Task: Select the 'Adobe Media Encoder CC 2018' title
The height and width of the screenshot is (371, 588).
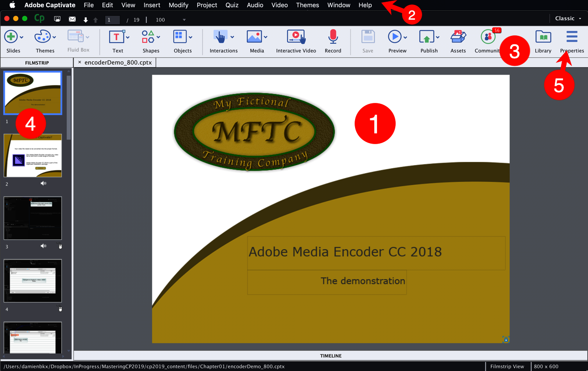Action: click(x=345, y=252)
